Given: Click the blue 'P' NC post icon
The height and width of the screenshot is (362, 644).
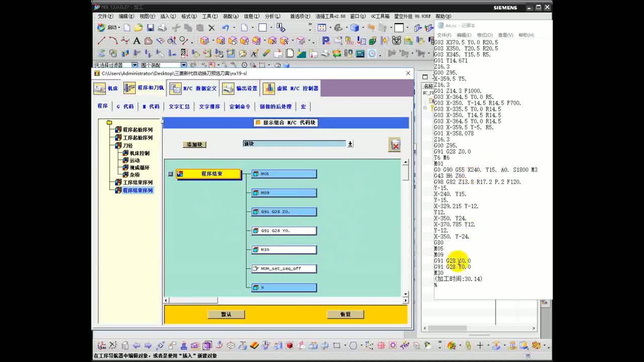Looking at the screenshot, I should pos(326,41).
